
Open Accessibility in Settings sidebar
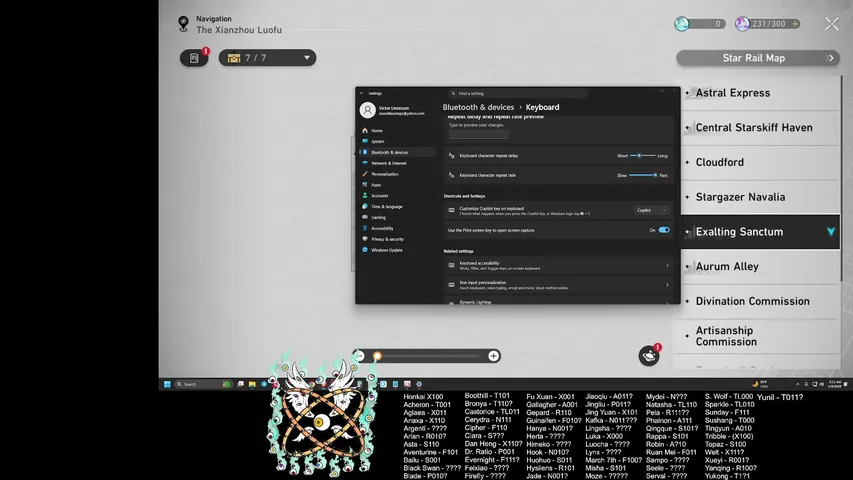[x=397, y=229]
